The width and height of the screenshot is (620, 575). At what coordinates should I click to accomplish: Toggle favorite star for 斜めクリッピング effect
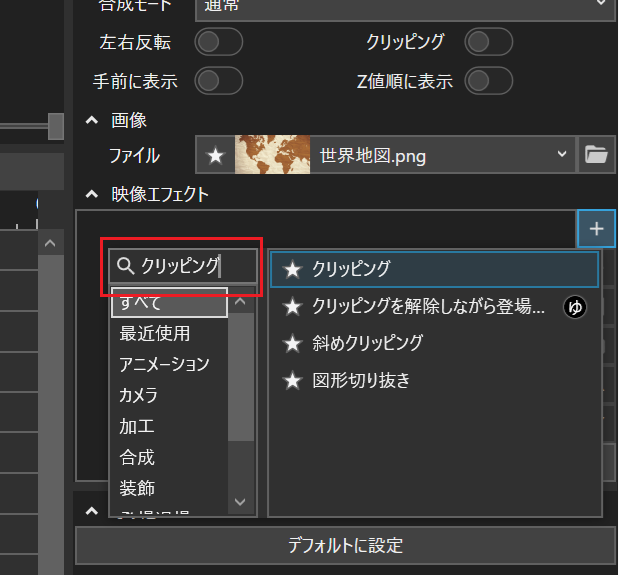292,343
